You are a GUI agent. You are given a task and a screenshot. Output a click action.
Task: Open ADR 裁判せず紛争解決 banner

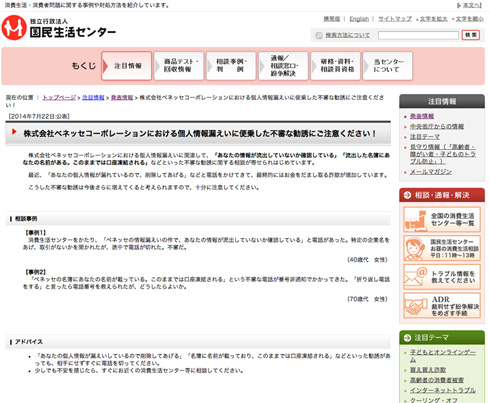(x=442, y=305)
